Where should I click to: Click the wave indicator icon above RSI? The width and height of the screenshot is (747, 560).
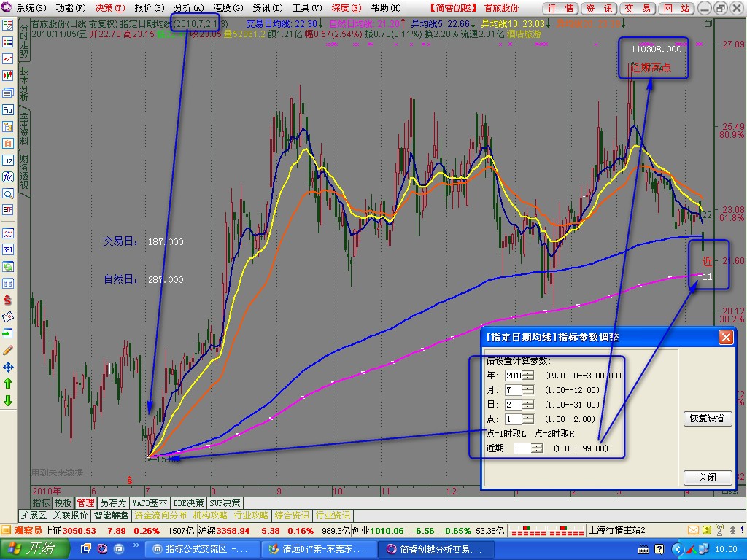coord(7,233)
